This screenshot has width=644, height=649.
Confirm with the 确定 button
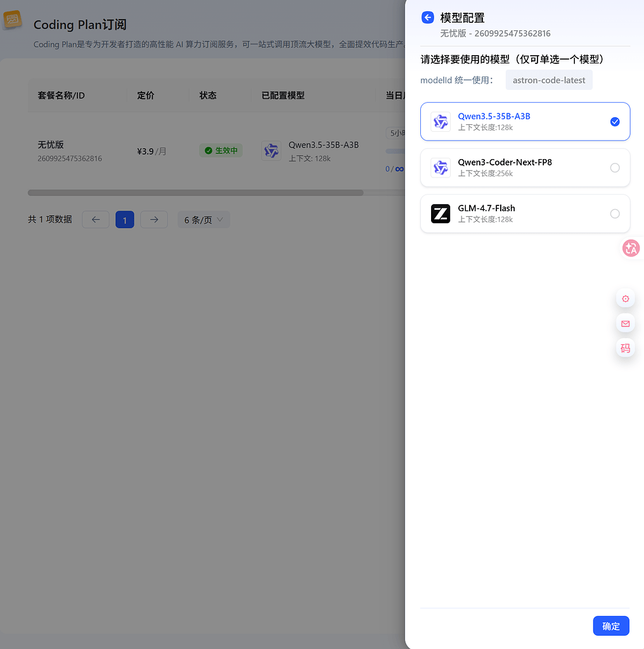point(611,626)
